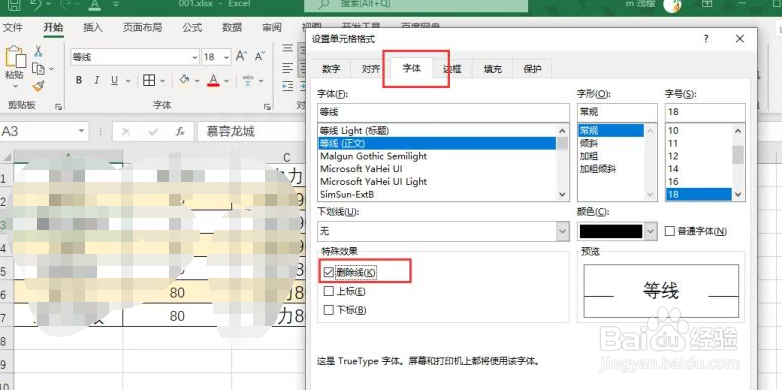This screenshot has width=782, height=390.
Task: Select the Format Painter brush icon
Action: click(x=38, y=86)
